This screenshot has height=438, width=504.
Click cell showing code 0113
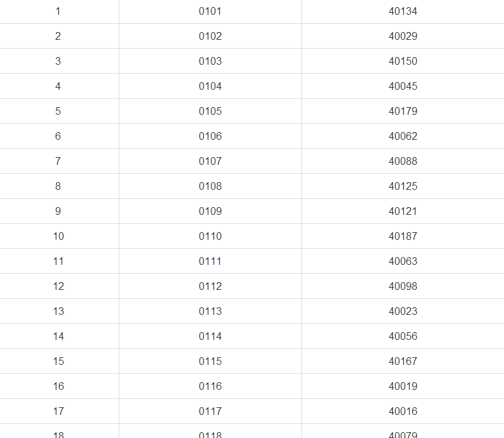pos(210,311)
